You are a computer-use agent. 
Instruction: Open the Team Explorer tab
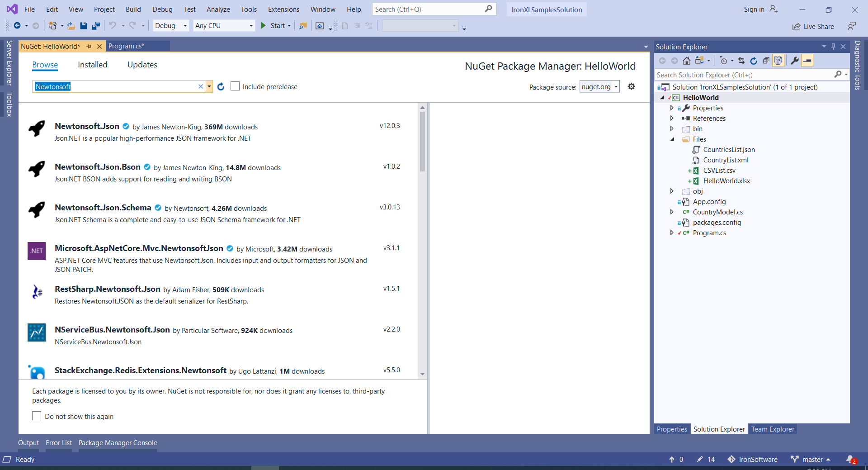pyautogui.click(x=773, y=429)
